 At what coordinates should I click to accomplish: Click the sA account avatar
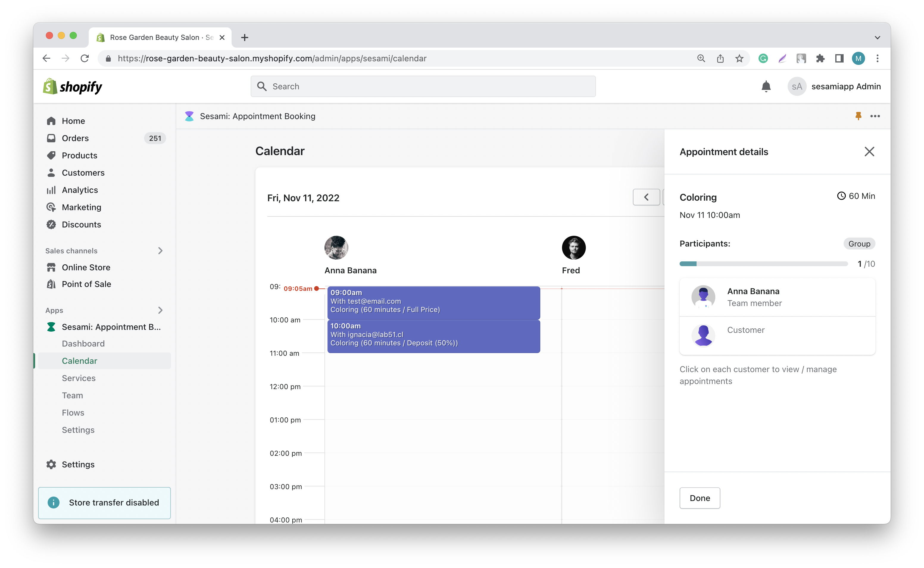(x=796, y=86)
